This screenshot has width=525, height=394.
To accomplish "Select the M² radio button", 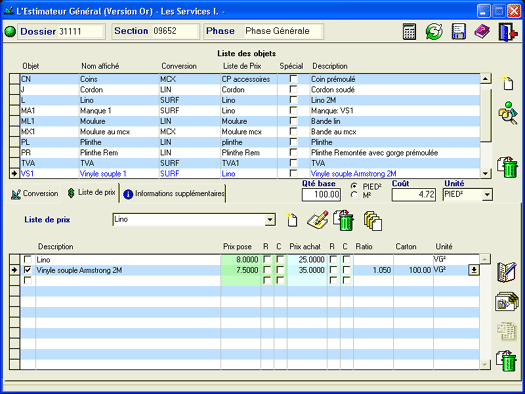I will click(354, 194).
